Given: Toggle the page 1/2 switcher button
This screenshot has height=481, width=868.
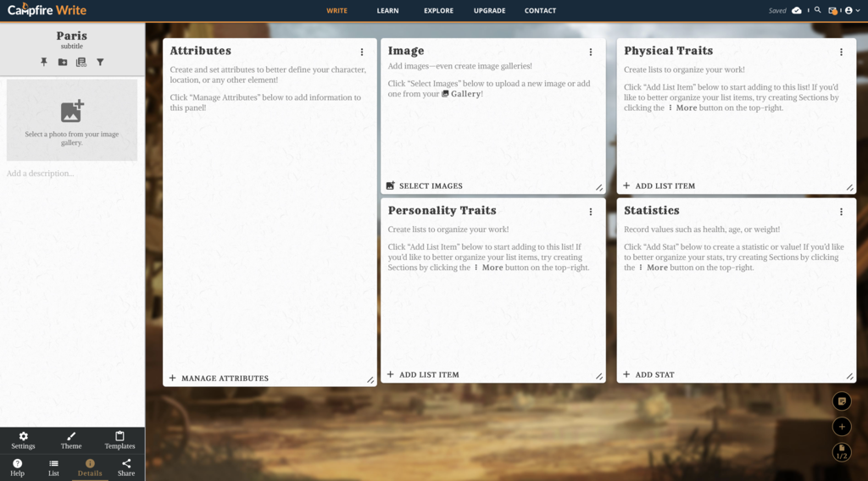Looking at the screenshot, I should [x=841, y=452].
